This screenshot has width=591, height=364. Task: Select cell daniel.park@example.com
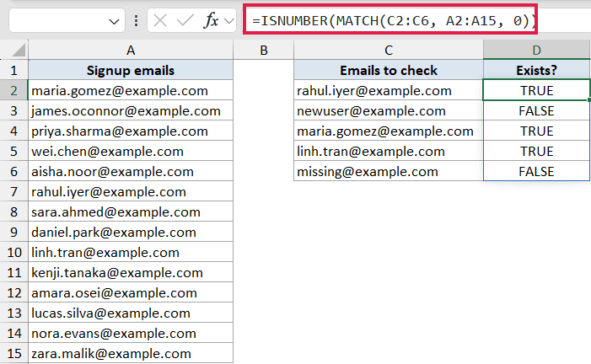point(131,232)
